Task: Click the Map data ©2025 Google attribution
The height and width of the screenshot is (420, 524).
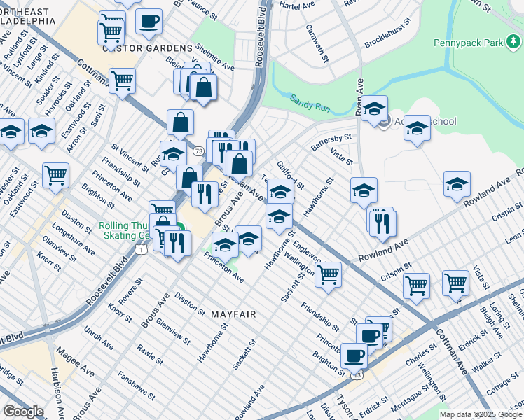Action: [481, 415]
